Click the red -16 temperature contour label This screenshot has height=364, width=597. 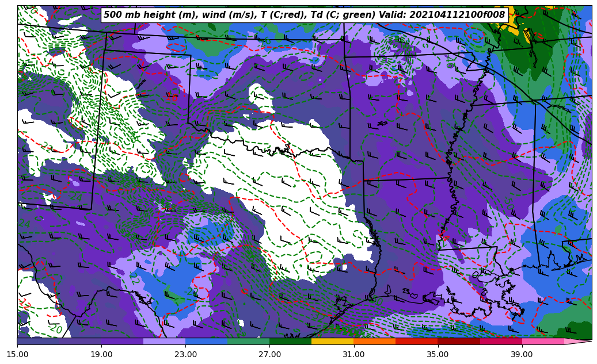coord(172,98)
